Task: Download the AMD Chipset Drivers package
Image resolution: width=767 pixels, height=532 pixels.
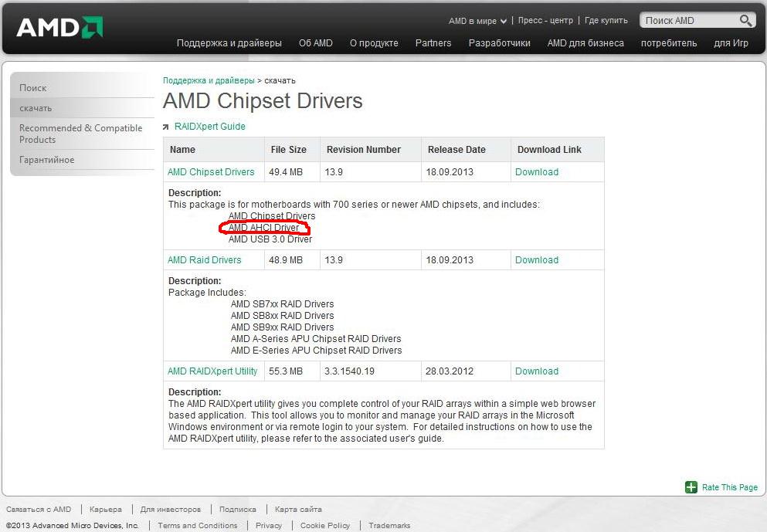Action: coord(536,172)
